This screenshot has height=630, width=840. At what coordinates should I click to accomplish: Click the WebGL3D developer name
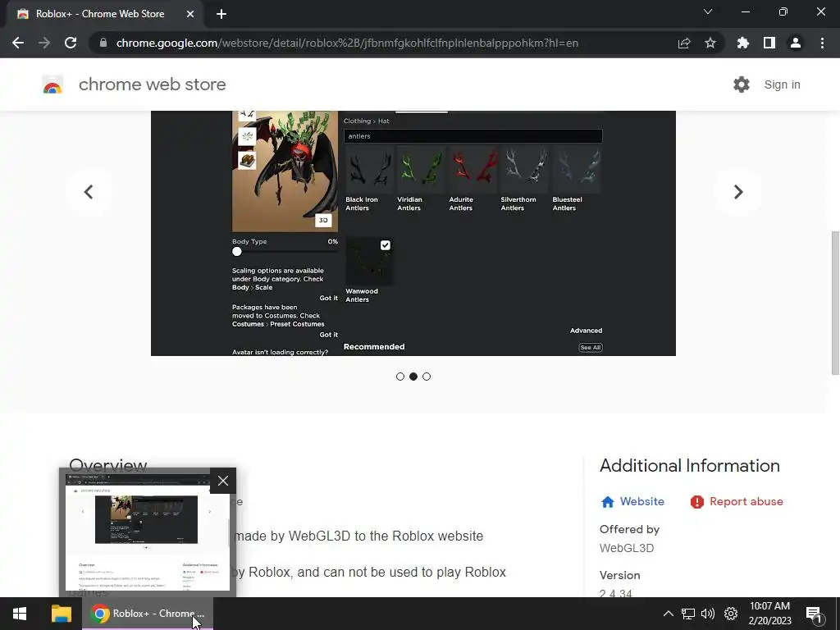627,548
